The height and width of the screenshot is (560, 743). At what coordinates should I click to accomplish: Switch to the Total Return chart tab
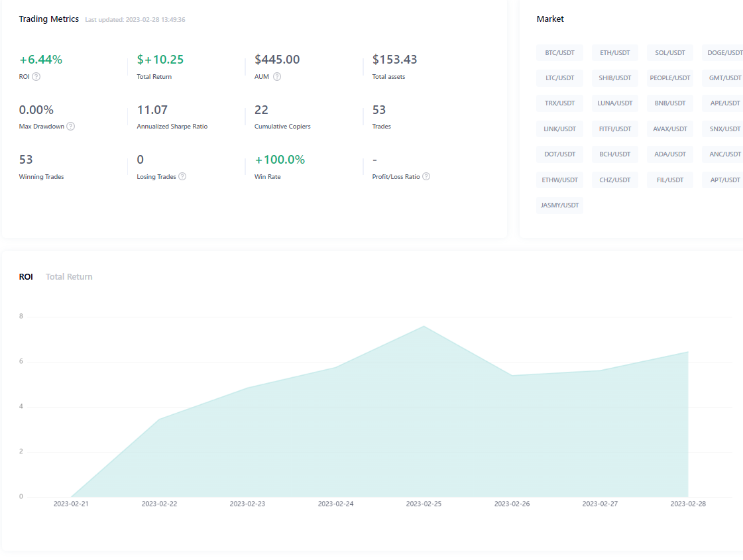[x=69, y=277]
